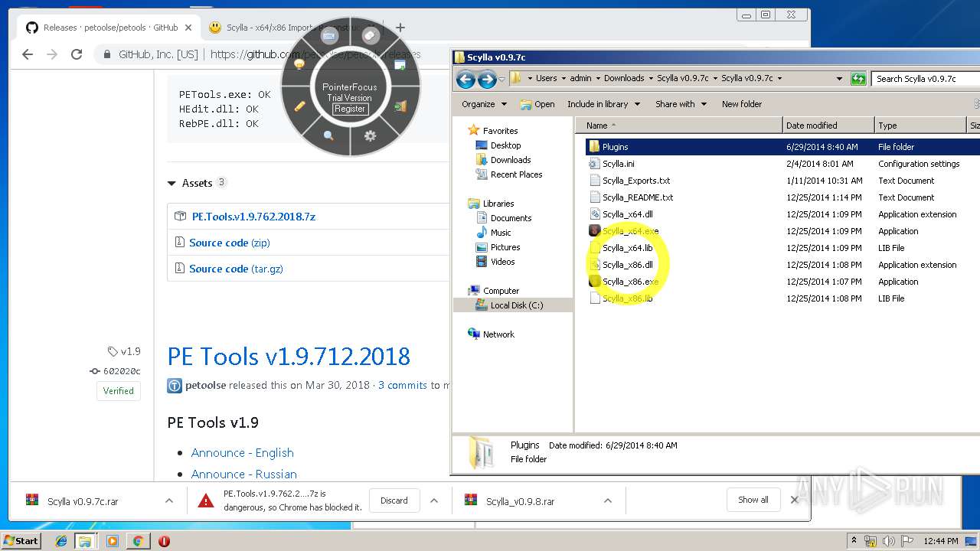
Task: Click Show all downloads button
Action: pos(753,500)
